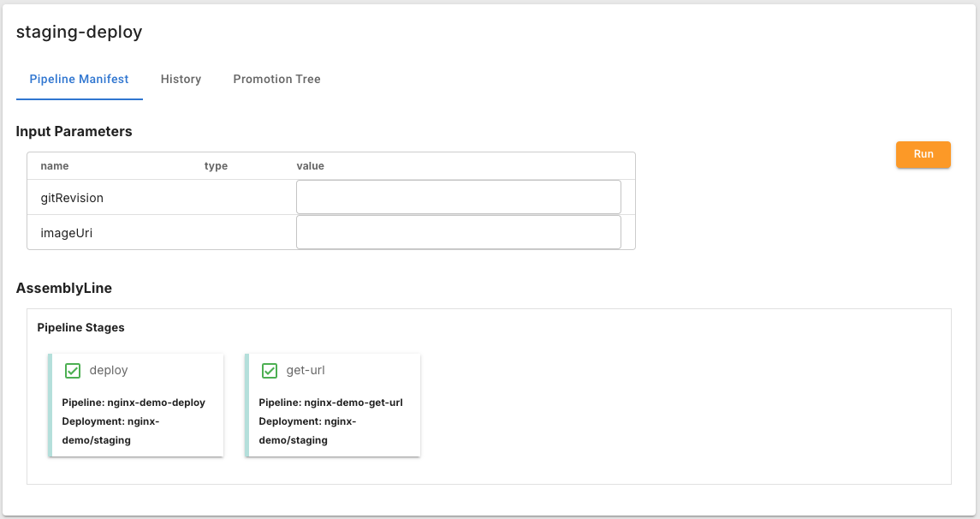Click the nginx-demo-deploy pipeline text
Image resolution: width=980 pixels, height=519 pixels.
click(134, 403)
